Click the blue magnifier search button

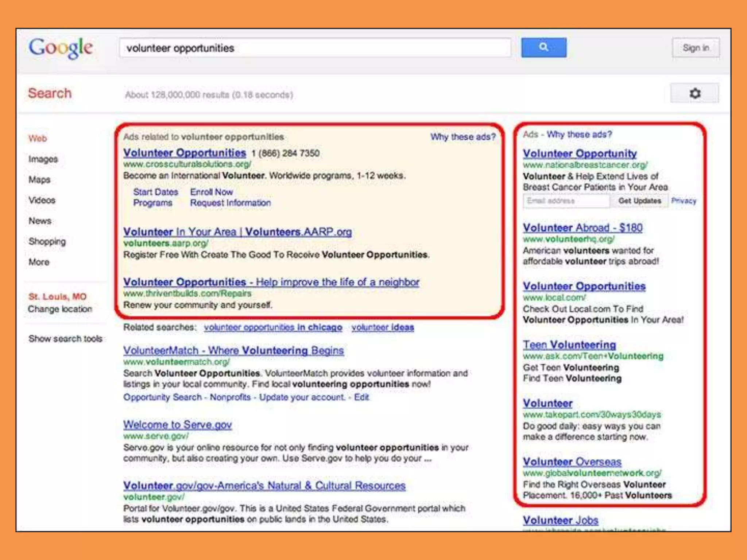[543, 47]
